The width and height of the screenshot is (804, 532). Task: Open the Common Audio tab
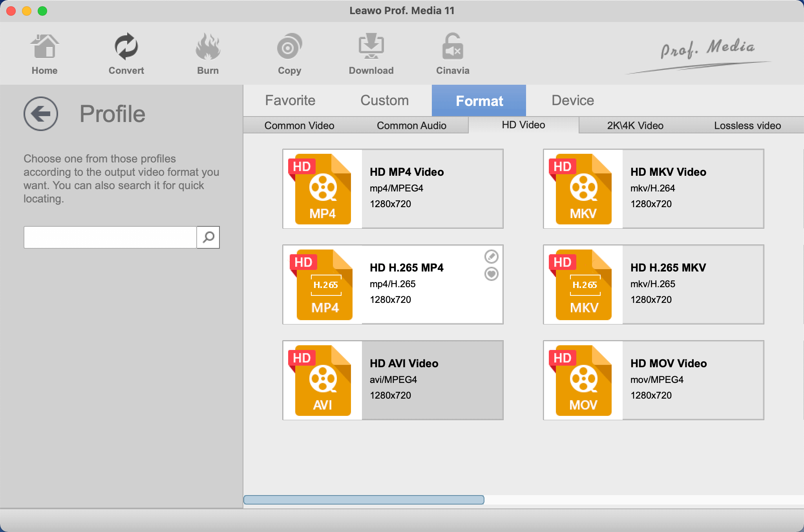[412, 126]
